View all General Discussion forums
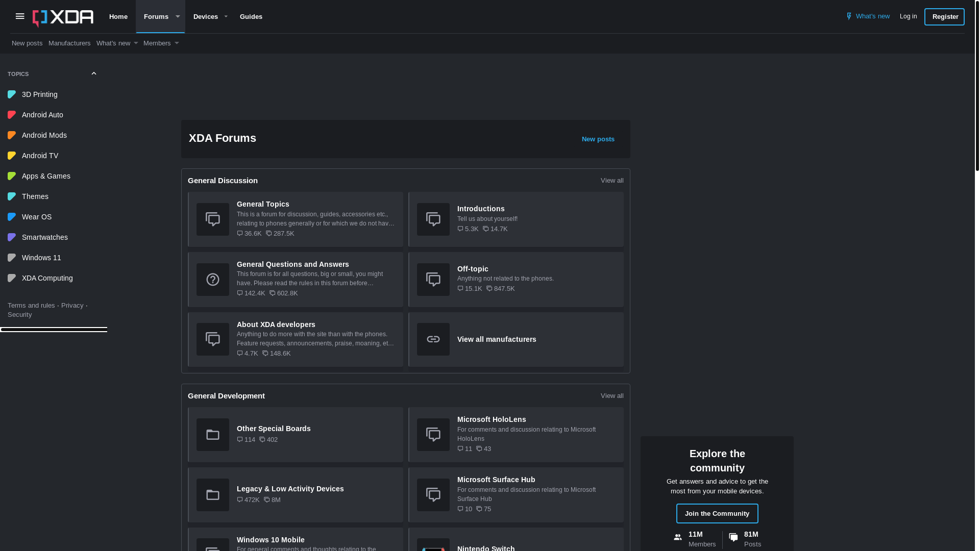The image size is (980, 551). click(x=612, y=181)
